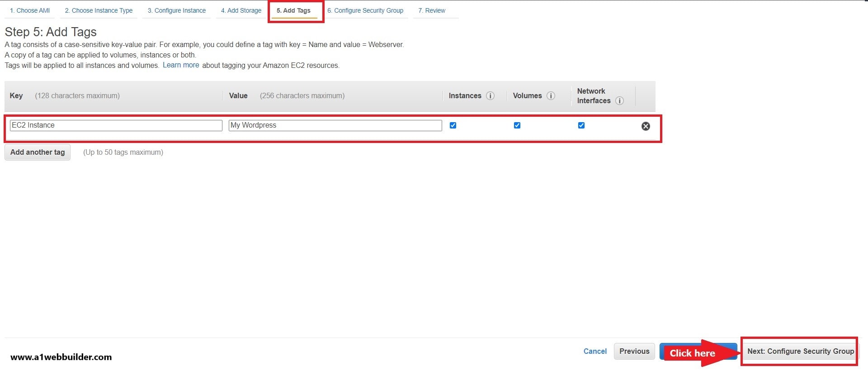Go to the 7. Review step

point(432,10)
